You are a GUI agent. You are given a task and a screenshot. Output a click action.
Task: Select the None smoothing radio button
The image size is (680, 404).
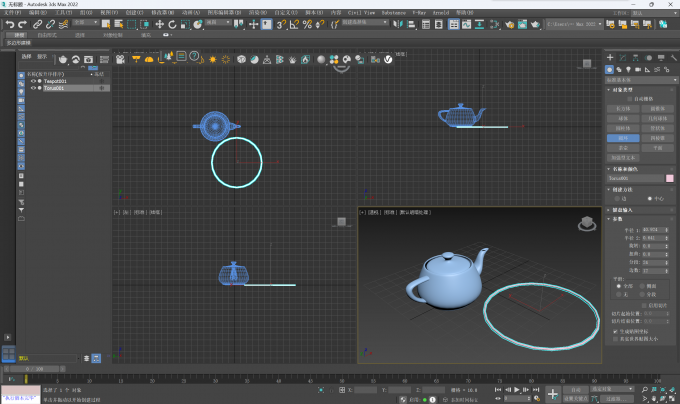coord(618,294)
